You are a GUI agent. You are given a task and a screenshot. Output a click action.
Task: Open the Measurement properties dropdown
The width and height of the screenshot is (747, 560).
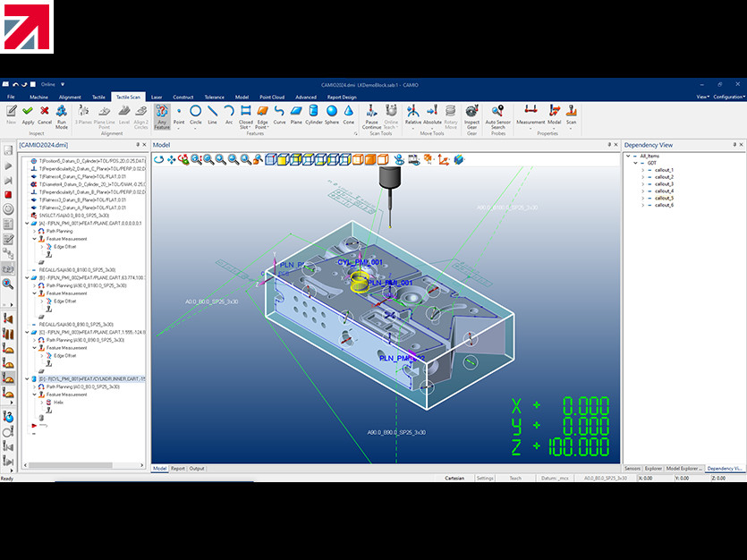tap(531, 128)
